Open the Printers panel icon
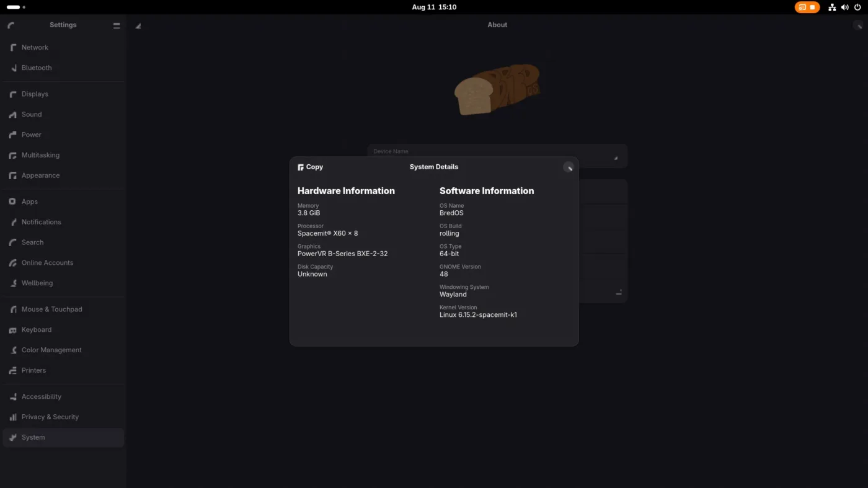The height and width of the screenshot is (488, 868). coord(12,371)
